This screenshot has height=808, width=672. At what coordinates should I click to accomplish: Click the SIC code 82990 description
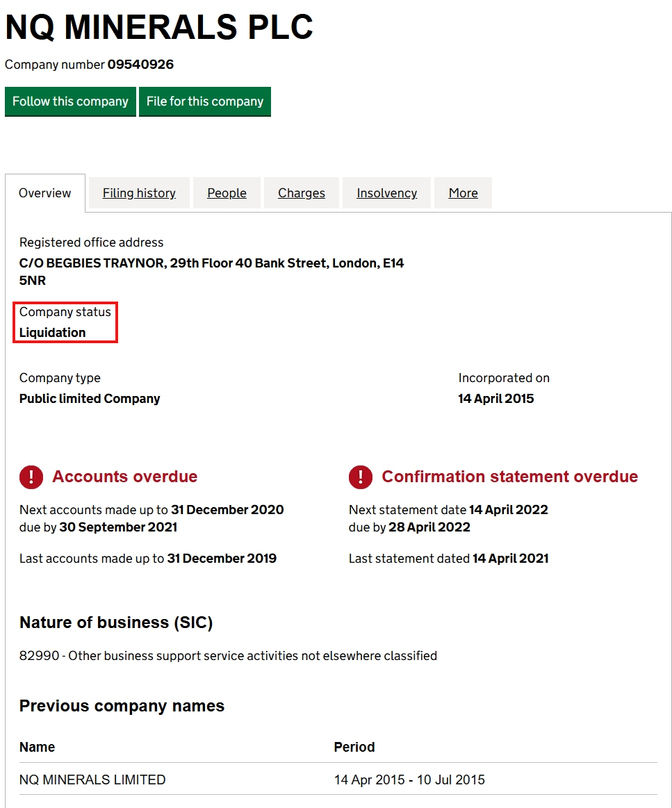coord(229,656)
